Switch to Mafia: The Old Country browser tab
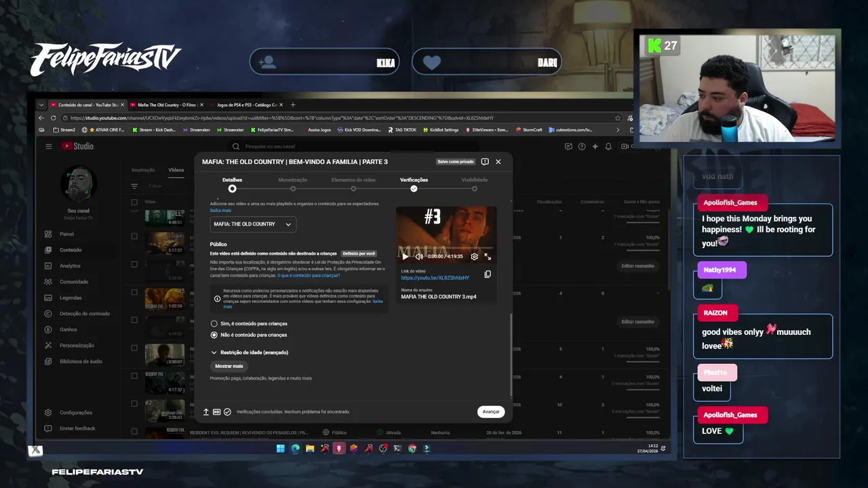Image resolution: width=868 pixels, height=488 pixels. 166,105
